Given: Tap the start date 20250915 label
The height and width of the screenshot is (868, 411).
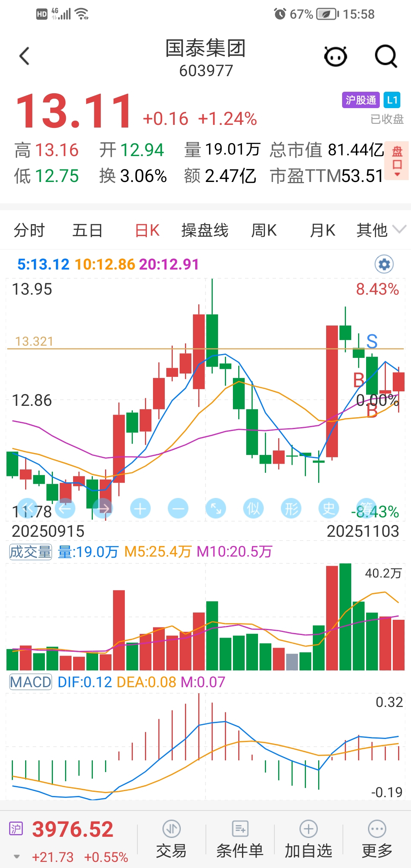Looking at the screenshot, I should (x=48, y=531).
